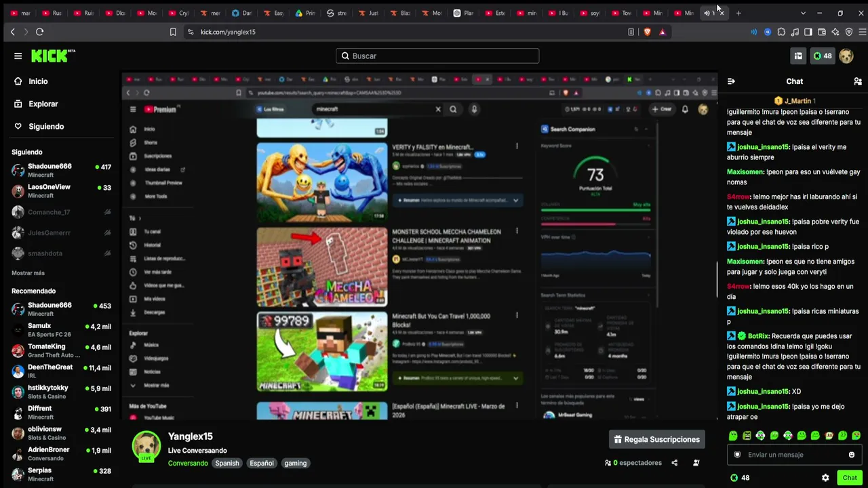The height and width of the screenshot is (488, 868).
Task: Bookmark this page with the bookmark icon
Action: [x=173, y=32]
